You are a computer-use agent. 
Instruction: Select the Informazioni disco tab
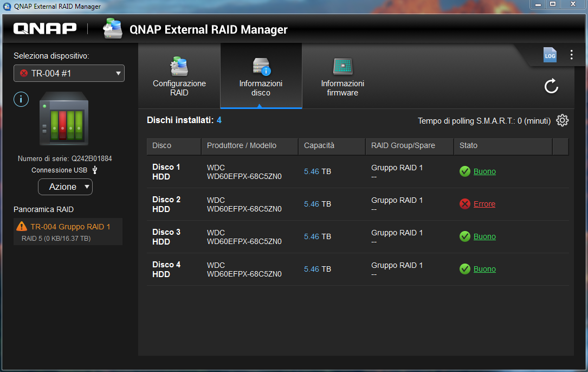pos(261,76)
